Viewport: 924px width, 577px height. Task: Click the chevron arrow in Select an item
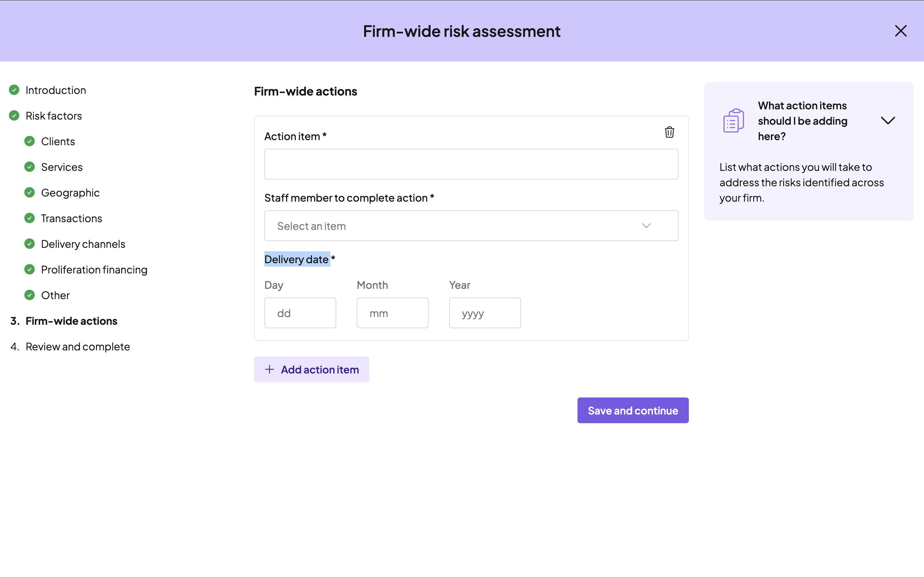click(x=646, y=226)
